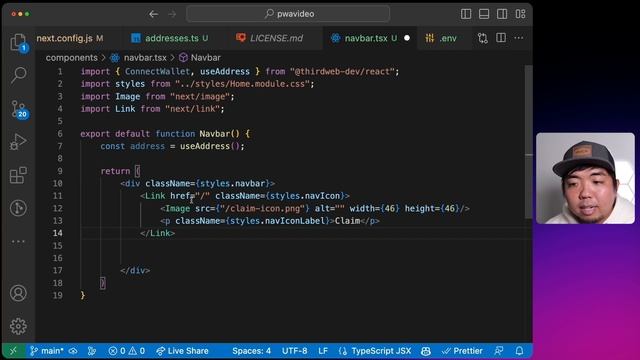The width and height of the screenshot is (640, 360).
Task: Click navbar.tsx breadcrumb
Action: click(x=145, y=58)
